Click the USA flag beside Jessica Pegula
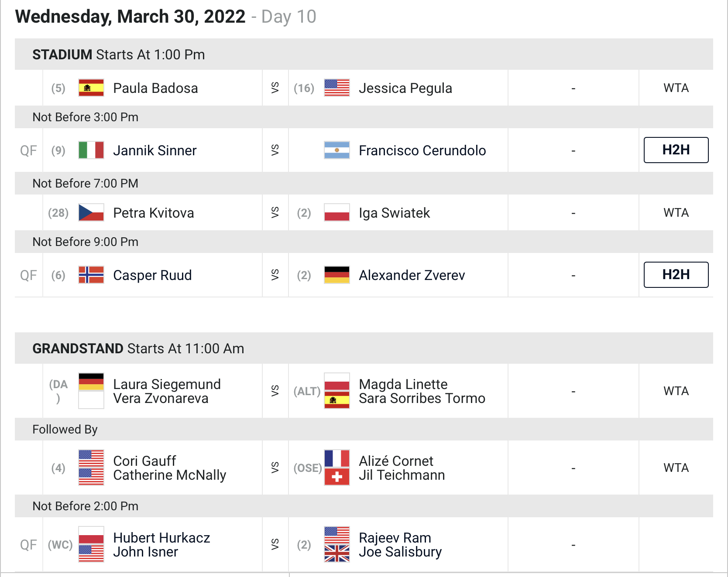728x577 pixels. [337, 88]
